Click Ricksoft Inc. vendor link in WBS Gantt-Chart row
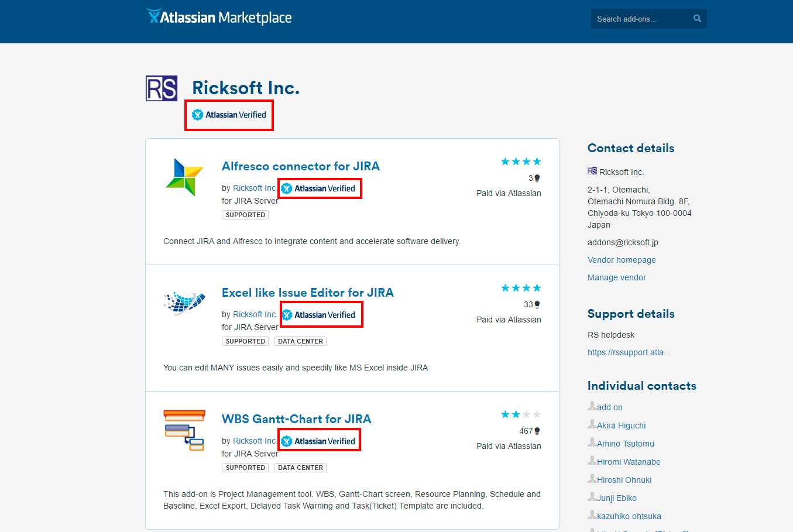This screenshot has width=793, height=532. pos(255,441)
